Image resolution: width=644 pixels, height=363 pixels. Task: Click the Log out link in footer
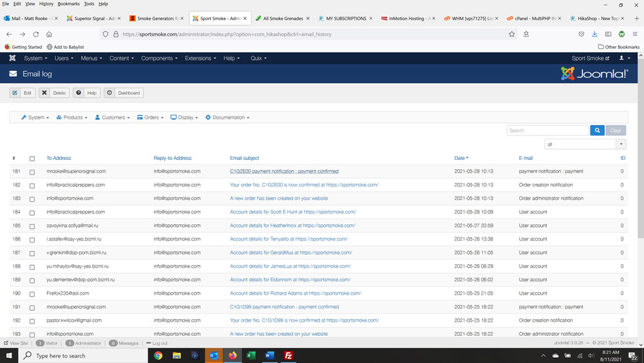point(157,343)
